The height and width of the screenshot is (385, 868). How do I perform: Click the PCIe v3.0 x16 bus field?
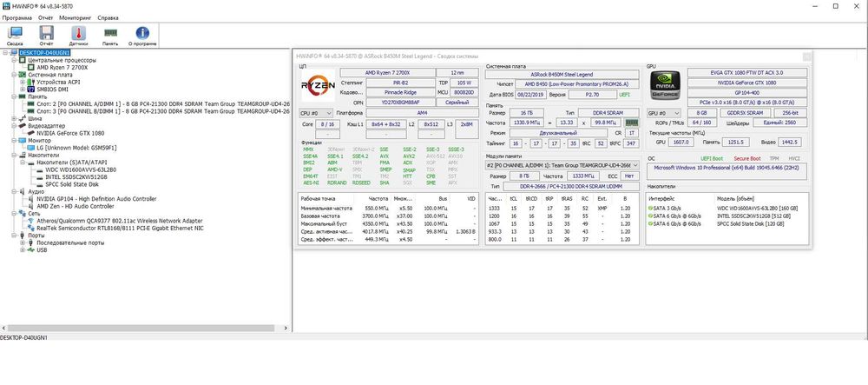747,103
